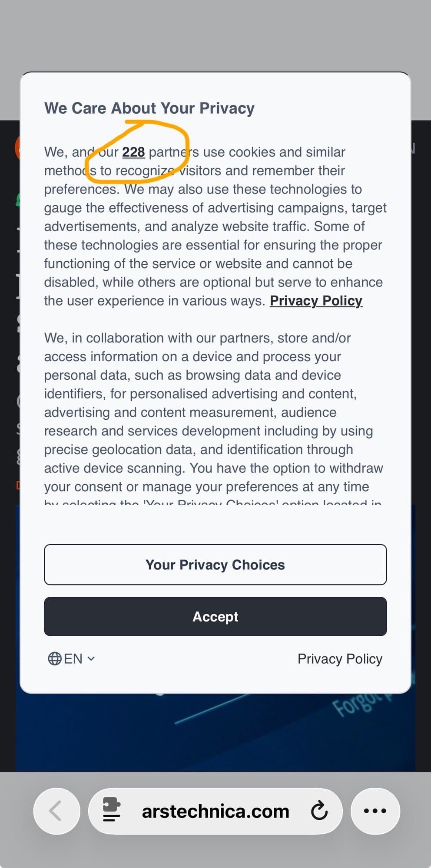This screenshot has width=431, height=868.
Task: Click the We Care About Your Privacy heading
Action: 149,108
